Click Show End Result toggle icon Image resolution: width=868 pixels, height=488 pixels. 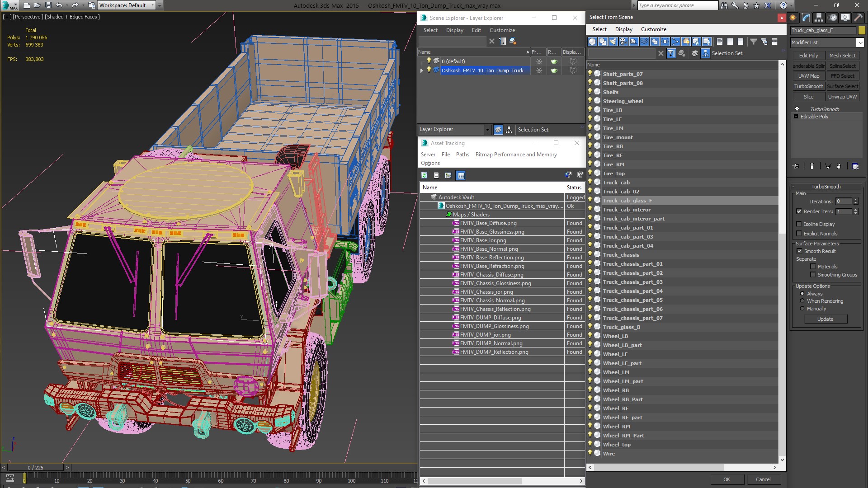click(812, 166)
